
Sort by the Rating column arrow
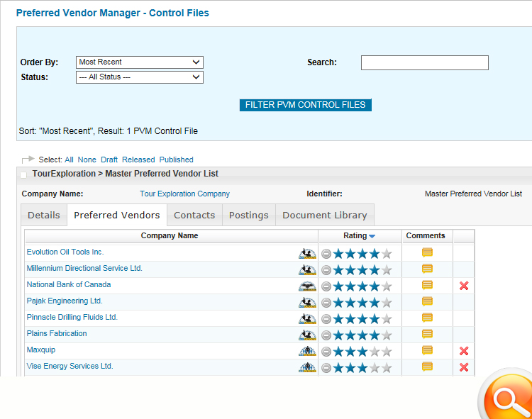(x=372, y=236)
